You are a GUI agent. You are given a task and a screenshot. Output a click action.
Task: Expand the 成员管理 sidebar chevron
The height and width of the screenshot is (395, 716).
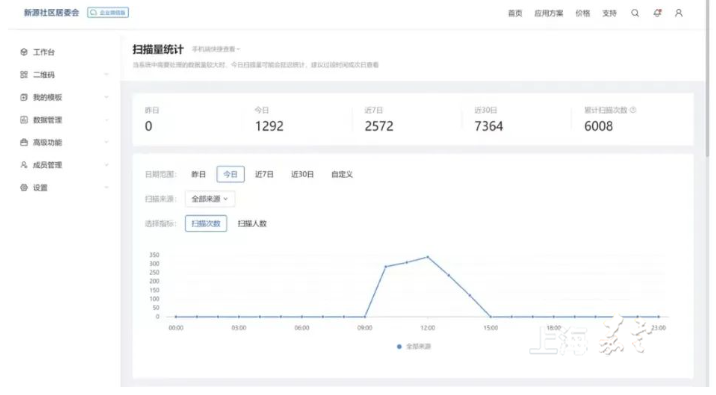pyautogui.click(x=106, y=165)
